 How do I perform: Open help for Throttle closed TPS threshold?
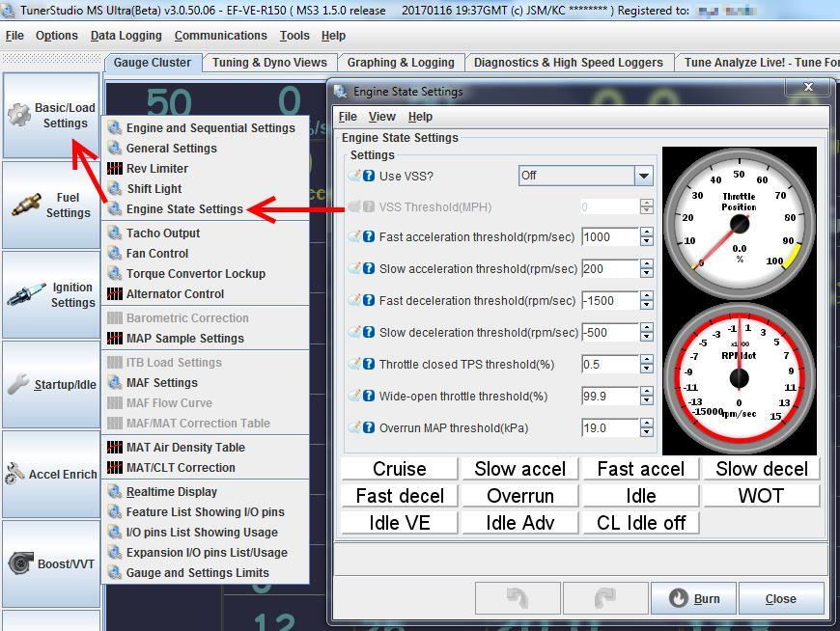point(369,364)
